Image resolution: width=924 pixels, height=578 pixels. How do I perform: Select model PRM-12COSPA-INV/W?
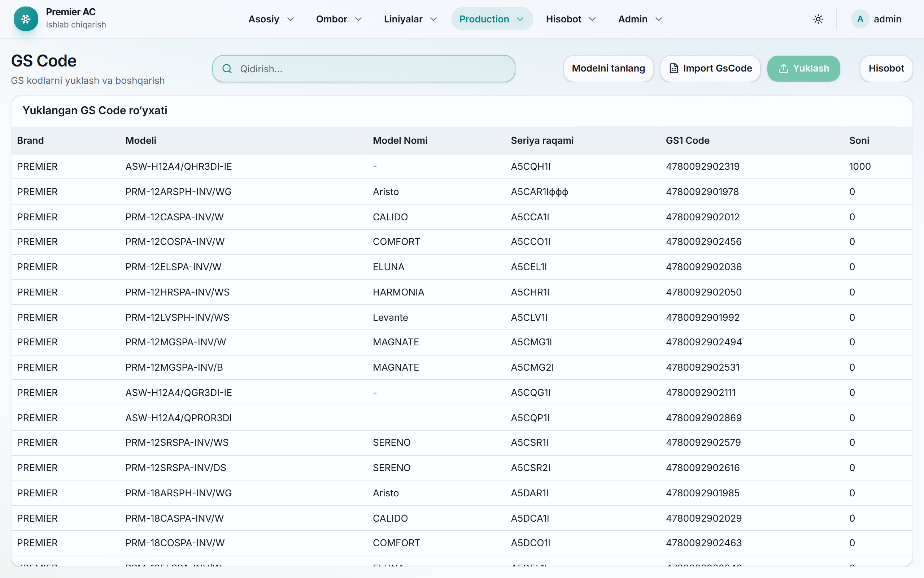[175, 242]
